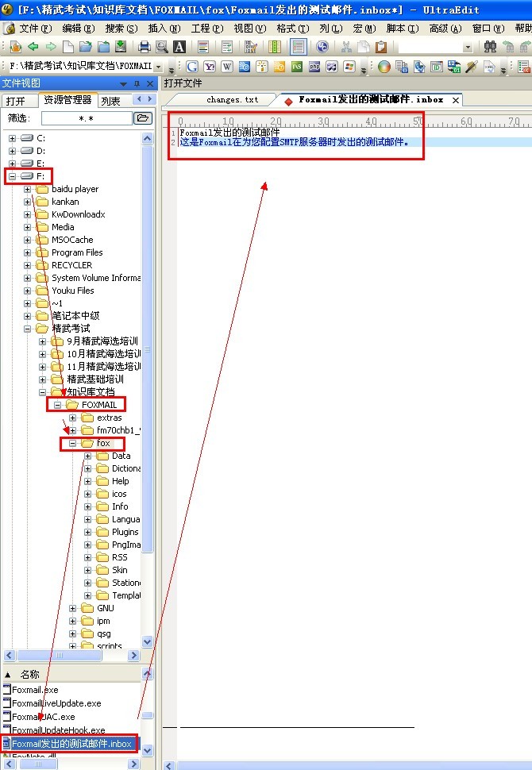Viewport: 532px width, 770px height.
Task: Toggle column mode icon in toolbar
Action: (x=275, y=47)
